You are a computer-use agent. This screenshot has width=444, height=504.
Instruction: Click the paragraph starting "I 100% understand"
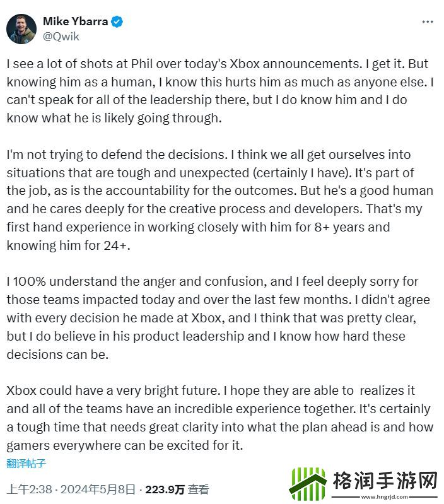pyautogui.click(x=218, y=318)
